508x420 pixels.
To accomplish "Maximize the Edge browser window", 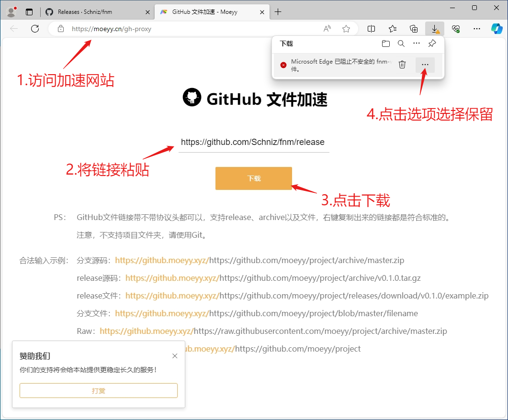I will [474, 8].
